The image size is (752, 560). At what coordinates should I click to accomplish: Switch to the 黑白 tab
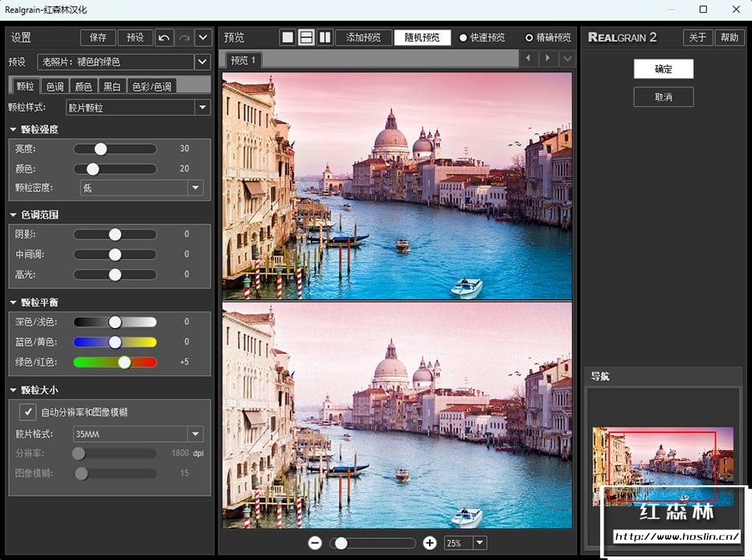(112, 86)
